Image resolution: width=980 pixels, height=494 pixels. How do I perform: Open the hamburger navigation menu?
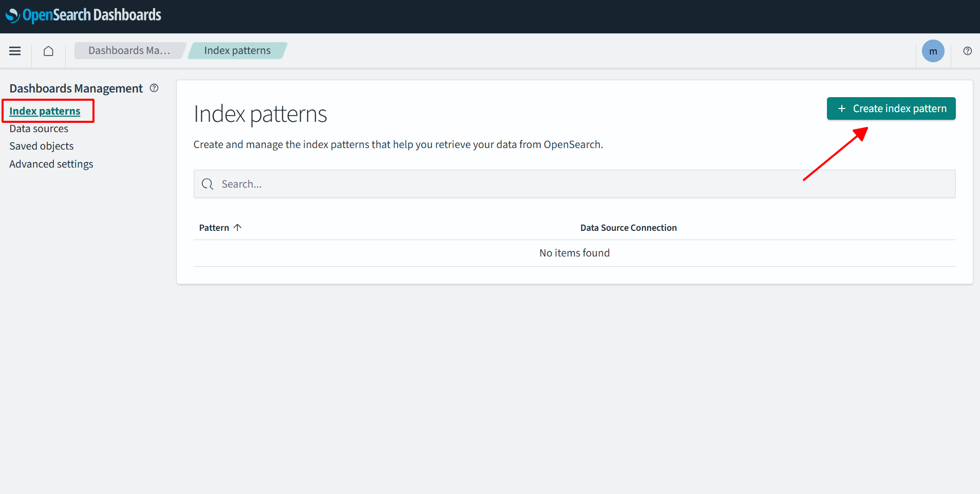point(15,51)
